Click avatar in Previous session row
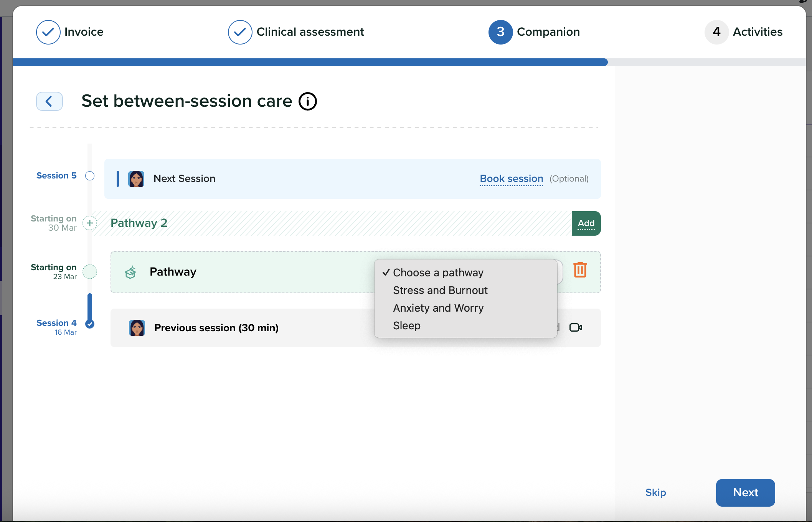The height and width of the screenshot is (522, 812). [137, 328]
